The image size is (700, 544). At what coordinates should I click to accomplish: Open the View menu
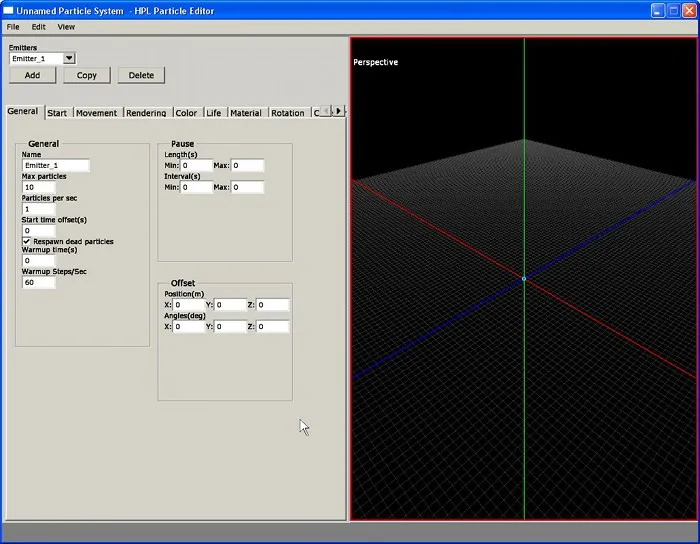coord(66,27)
